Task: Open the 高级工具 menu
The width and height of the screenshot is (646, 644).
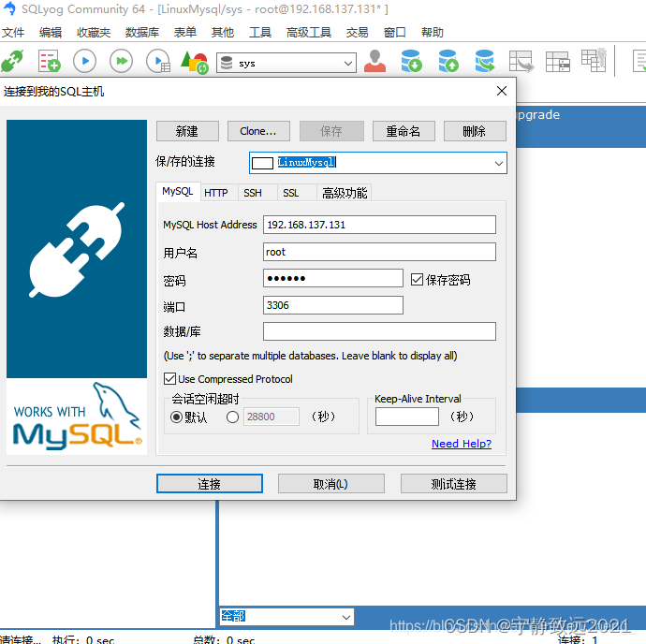Action: pos(309,32)
